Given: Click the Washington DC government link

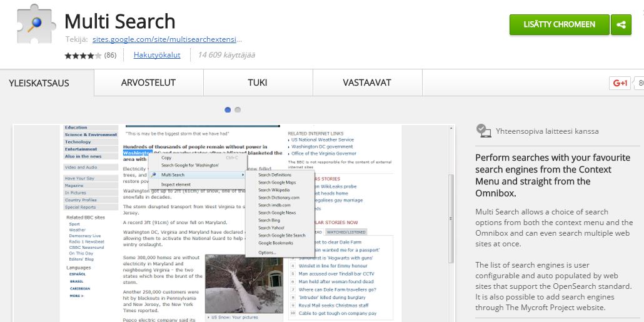Looking at the screenshot, I should click(322, 146).
